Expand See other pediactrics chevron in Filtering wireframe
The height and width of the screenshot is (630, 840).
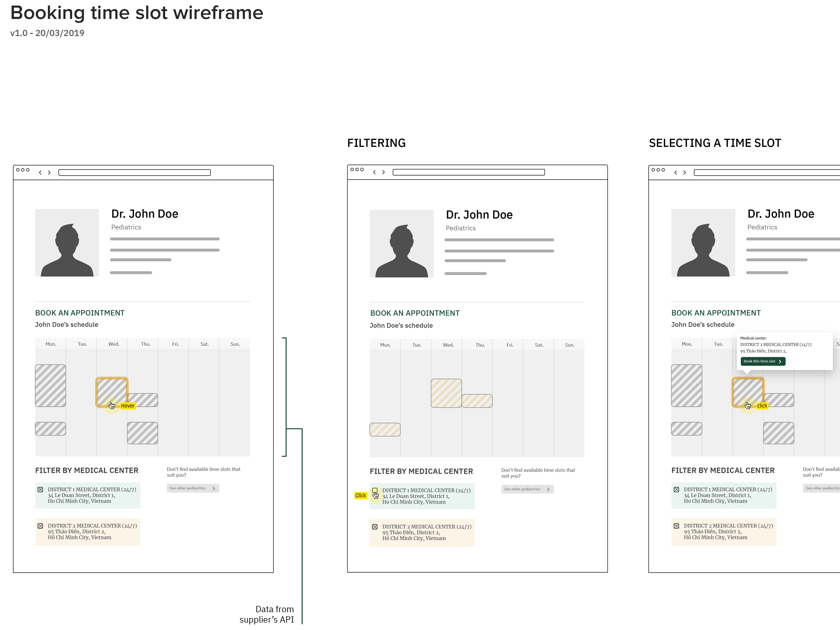tap(548, 489)
